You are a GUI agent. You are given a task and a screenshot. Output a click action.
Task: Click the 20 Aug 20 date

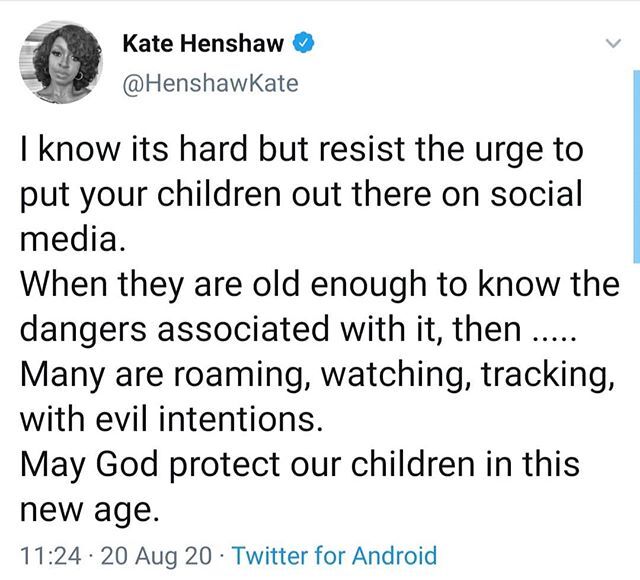click(x=156, y=556)
